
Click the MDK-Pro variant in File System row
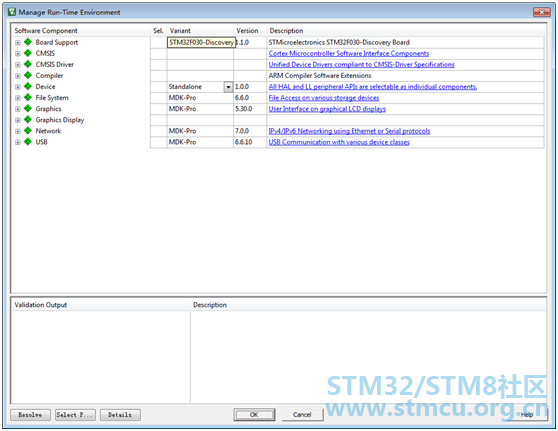[182, 98]
